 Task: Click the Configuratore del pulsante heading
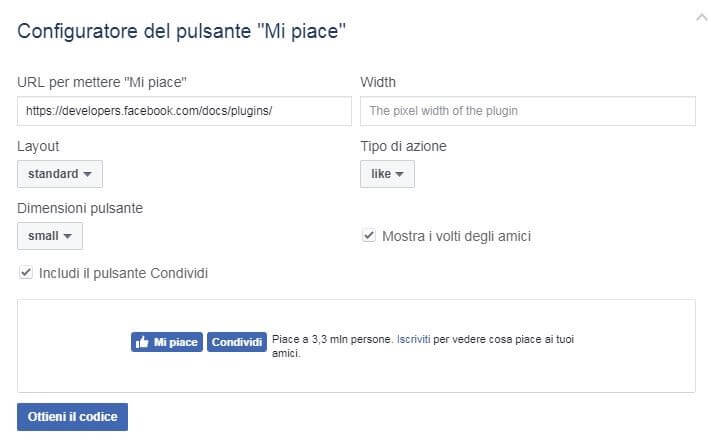pyautogui.click(x=181, y=31)
